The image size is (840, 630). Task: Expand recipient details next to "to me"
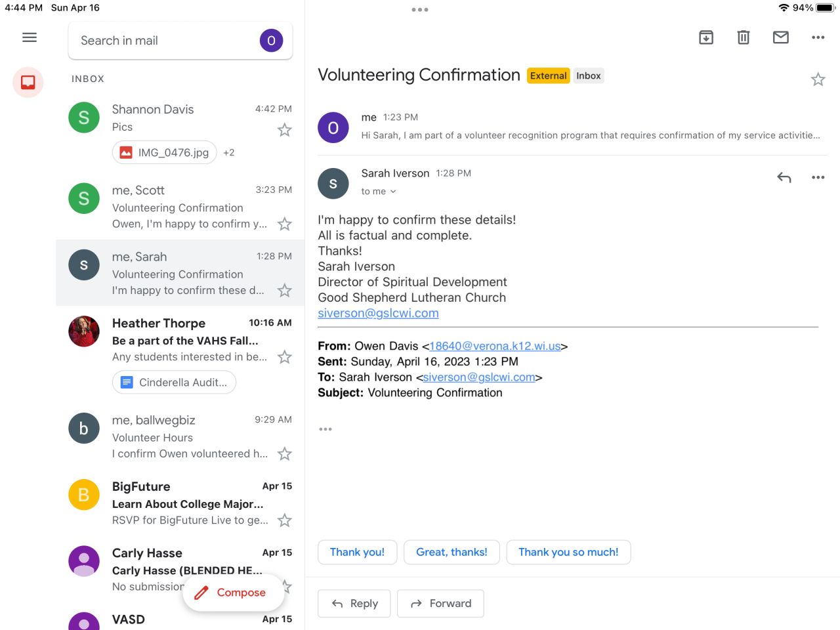tap(393, 192)
